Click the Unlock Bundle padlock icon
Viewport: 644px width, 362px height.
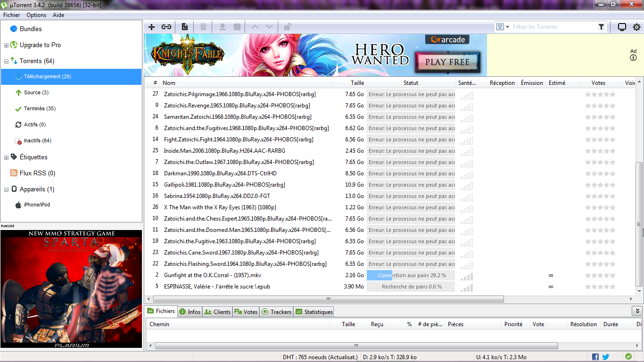288,27
